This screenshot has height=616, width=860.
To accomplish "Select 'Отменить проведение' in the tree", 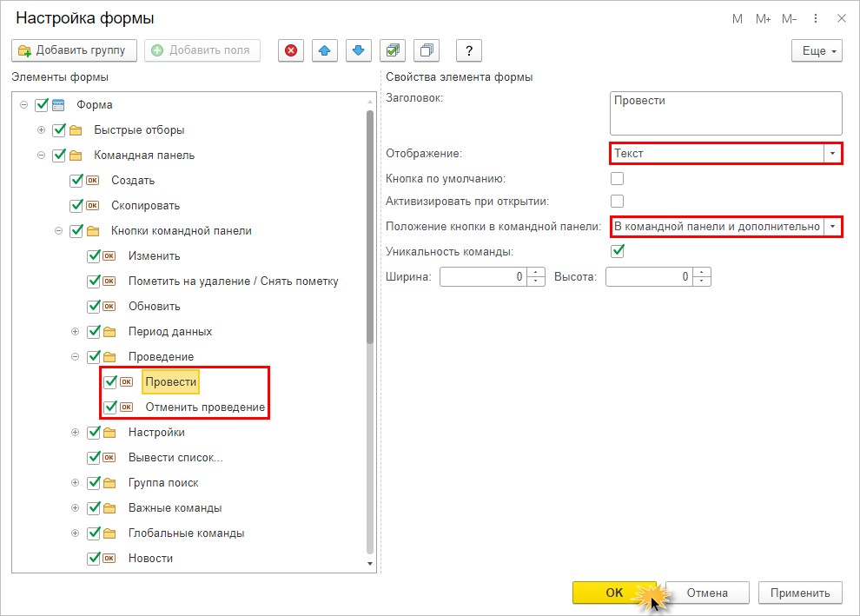I will point(205,407).
